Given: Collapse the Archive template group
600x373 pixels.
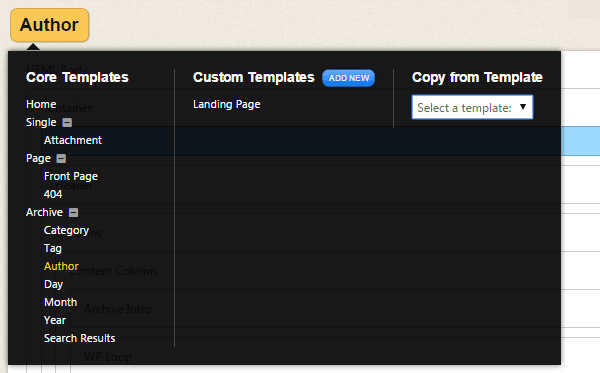Looking at the screenshot, I should pos(73,212).
